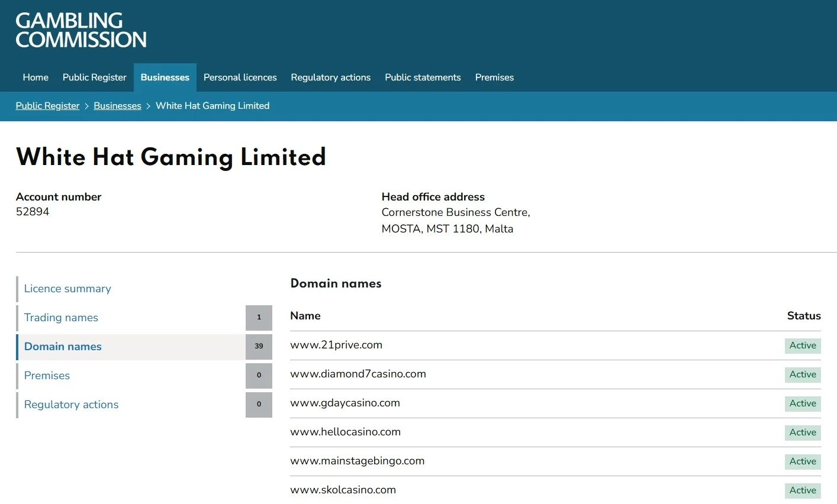Click the Account number label

click(59, 197)
